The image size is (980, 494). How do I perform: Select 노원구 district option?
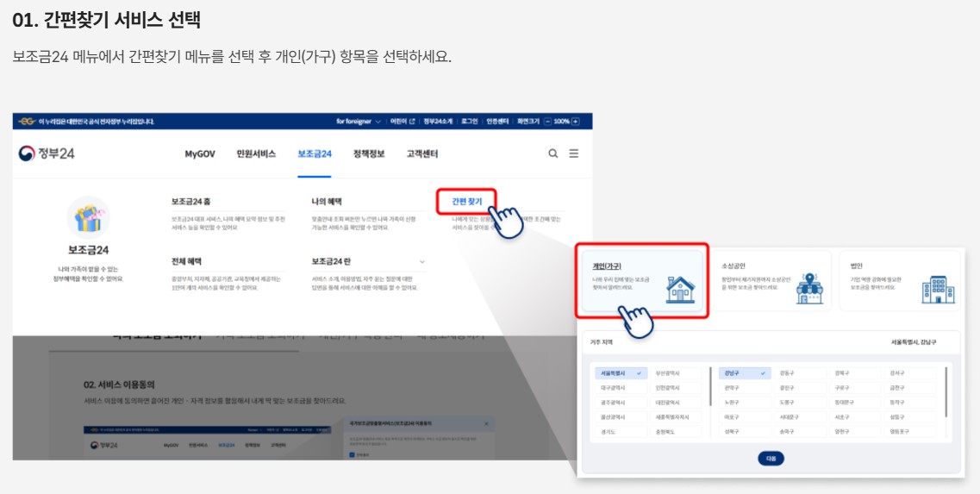pyautogui.click(x=745, y=402)
